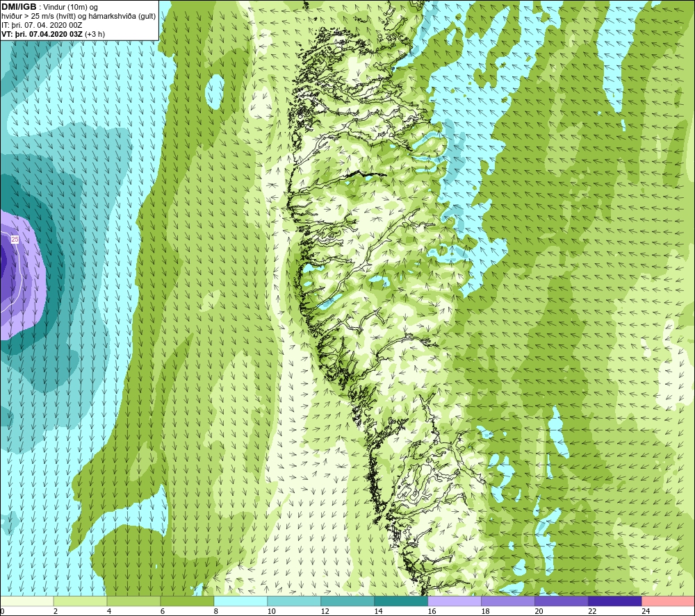Viewport: 695px width, 616px height.
Task: Click the legend scale label "10"
Action: point(271,611)
